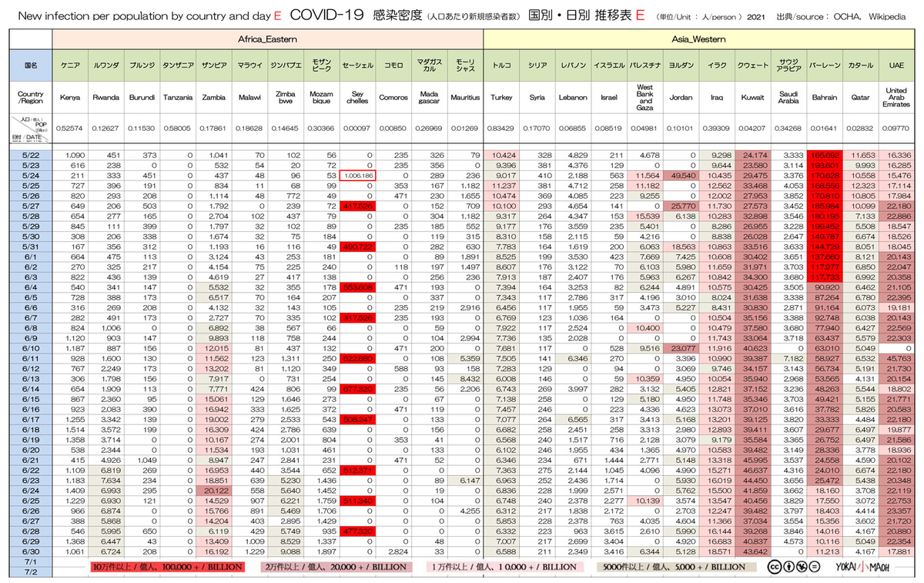
Task: Click Iraq cell 18,571
Action: (717, 550)
